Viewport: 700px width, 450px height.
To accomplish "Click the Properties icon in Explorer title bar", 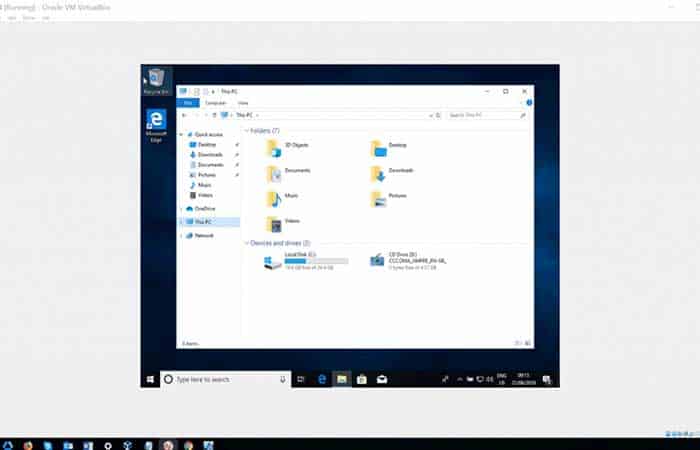I will tap(196, 92).
